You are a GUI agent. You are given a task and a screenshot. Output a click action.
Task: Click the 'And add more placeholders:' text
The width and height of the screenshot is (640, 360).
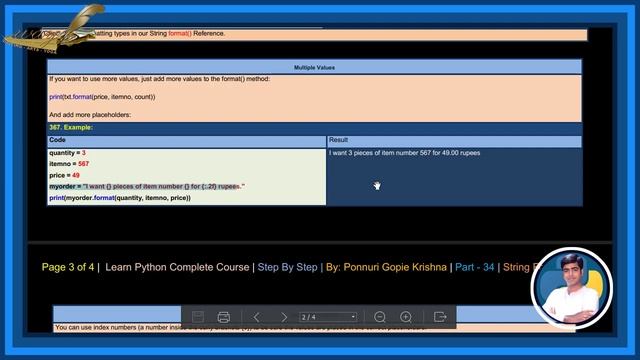90,115
